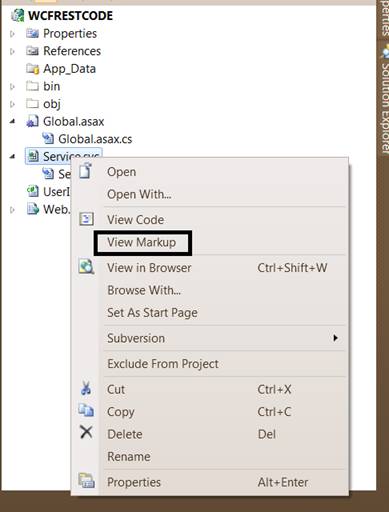Select Exclude From Project entry
This screenshot has width=389, height=512.
coord(163,364)
